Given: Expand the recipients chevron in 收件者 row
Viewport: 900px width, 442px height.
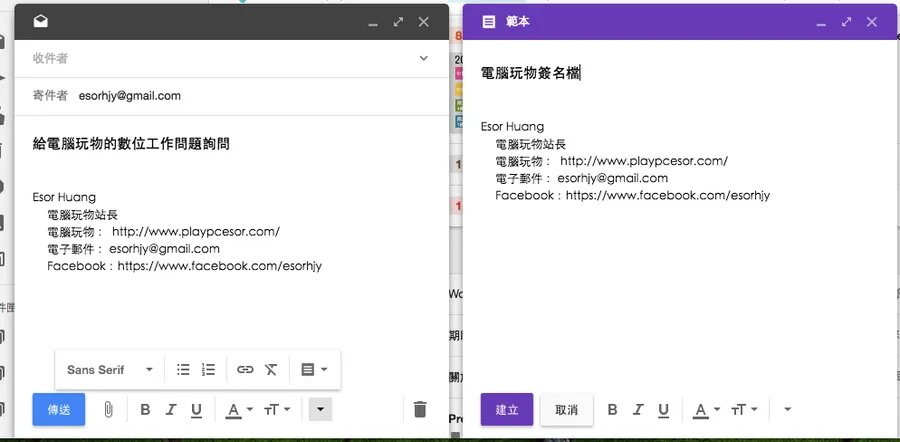Looking at the screenshot, I should point(424,58).
